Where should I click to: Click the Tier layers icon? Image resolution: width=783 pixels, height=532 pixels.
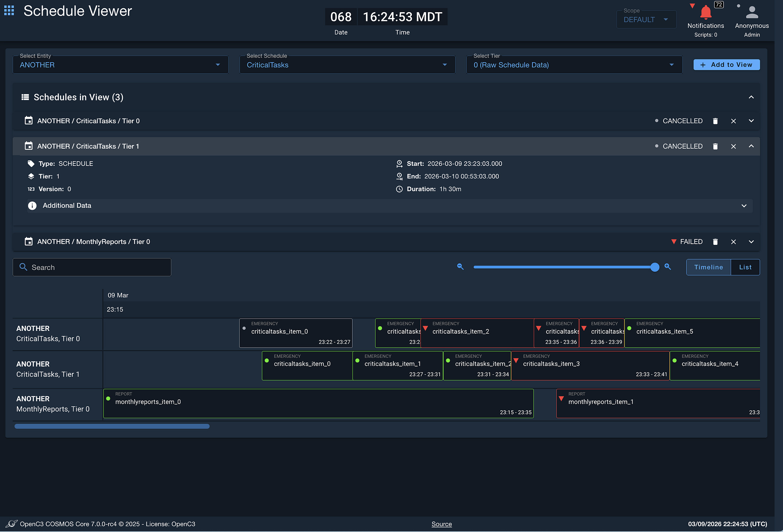pyautogui.click(x=31, y=176)
